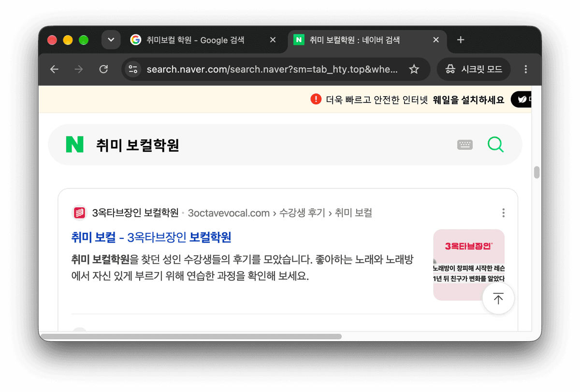This screenshot has height=392, width=580.
Task: Click the 3옥타브장인 보컬학원 favicon
Action: pyautogui.click(x=79, y=213)
